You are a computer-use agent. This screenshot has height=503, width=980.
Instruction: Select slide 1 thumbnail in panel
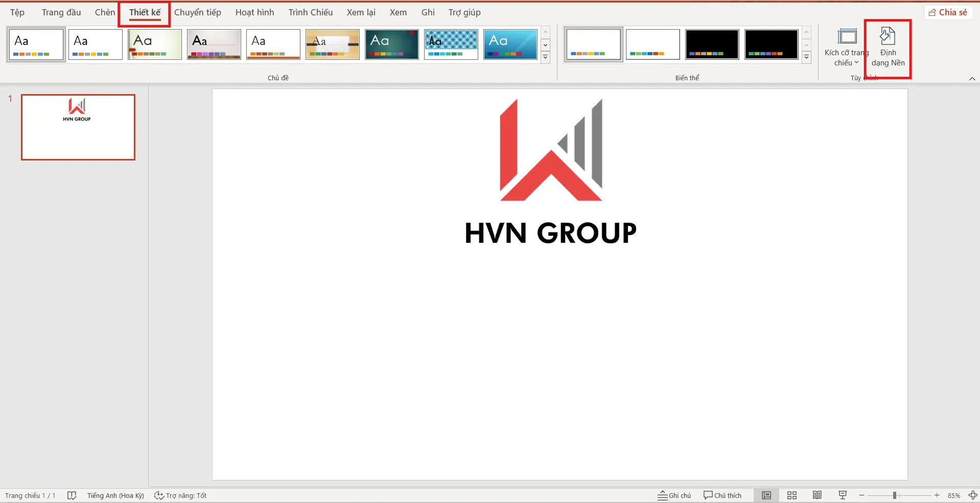[78, 127]
